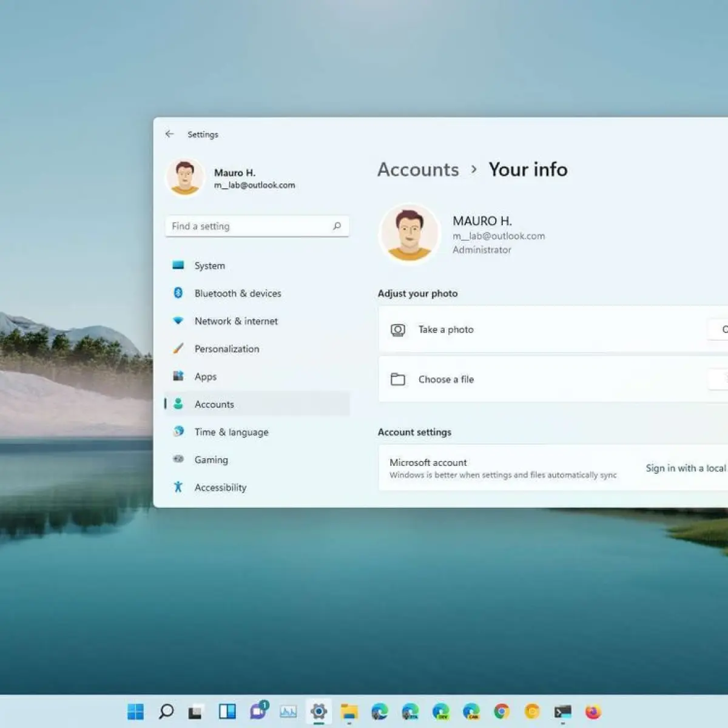Screen dimensions: 728x728
Task: Launch Edge Canary from the taskbar
Action: [471, 711]
